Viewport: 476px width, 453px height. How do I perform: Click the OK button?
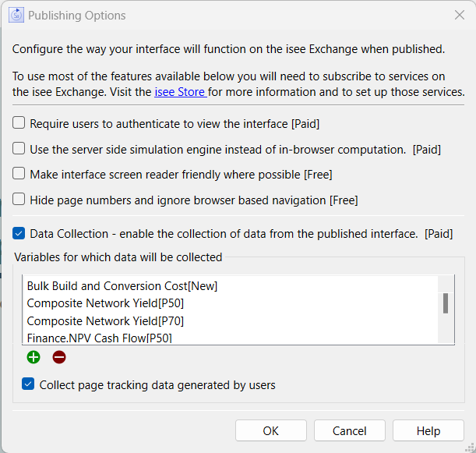tap(271, 430)
